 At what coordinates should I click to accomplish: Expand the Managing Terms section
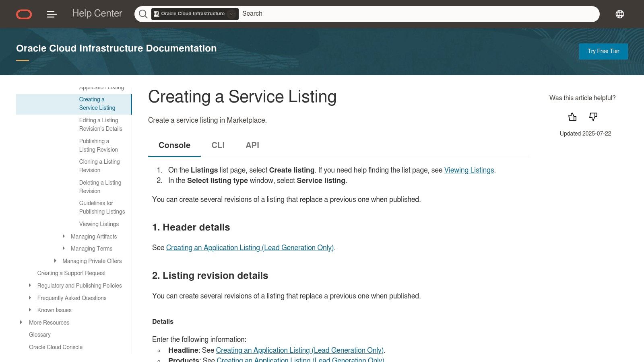click(64, 248)
